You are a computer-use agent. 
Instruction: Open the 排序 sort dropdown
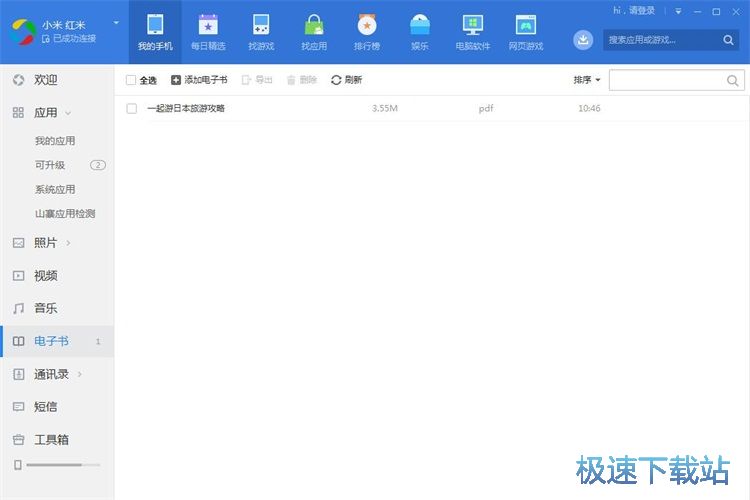point(586,80)
